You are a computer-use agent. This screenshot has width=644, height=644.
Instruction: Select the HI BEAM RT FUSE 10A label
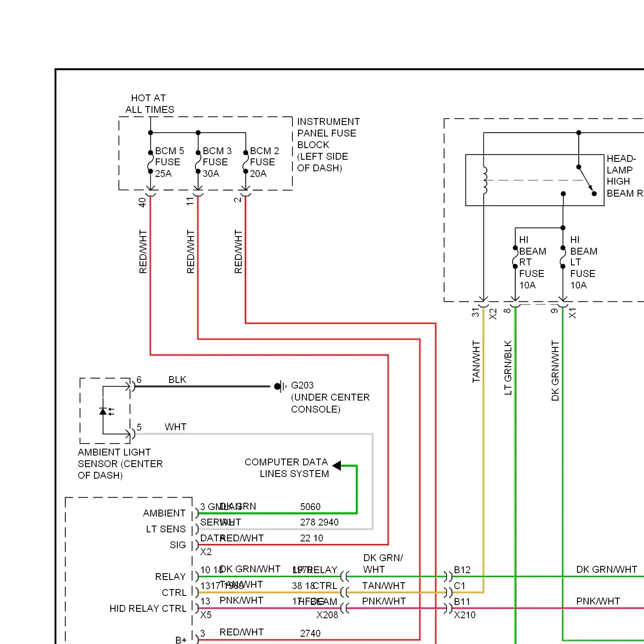click(532, 262)
